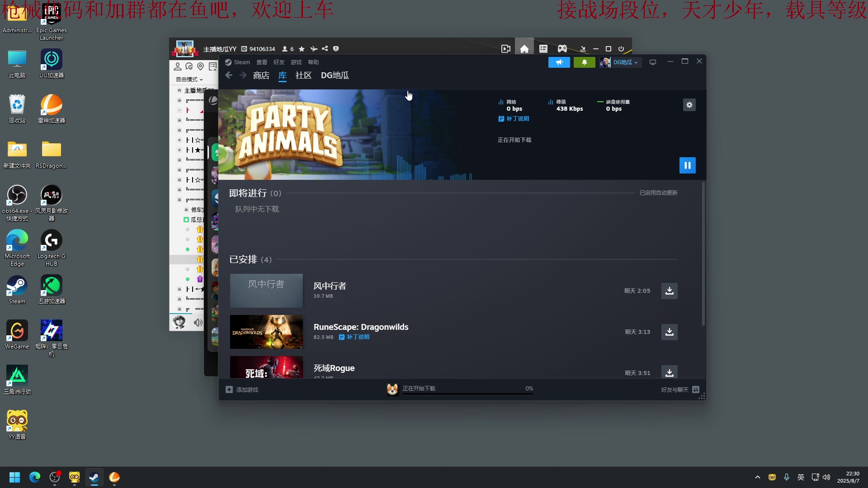Show hidden system tray icons chevron

click(x=758, y=477)
